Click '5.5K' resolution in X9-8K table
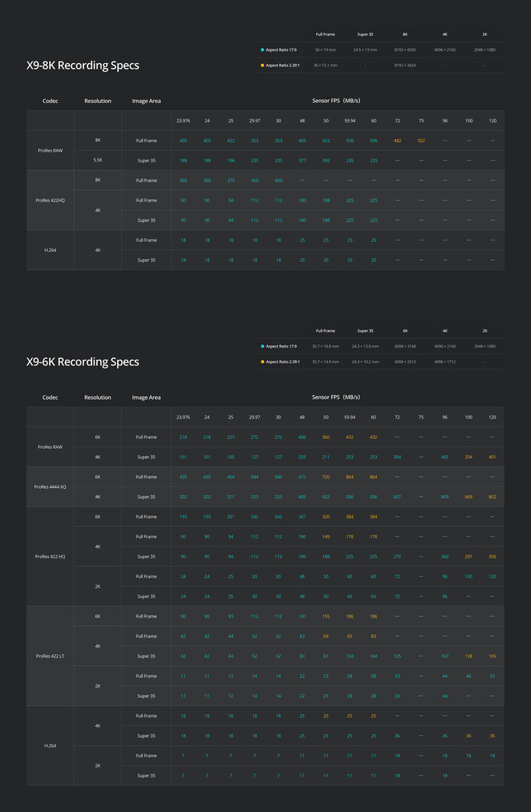The height and width of the screenshot is (812, 531). pos(98,161)
